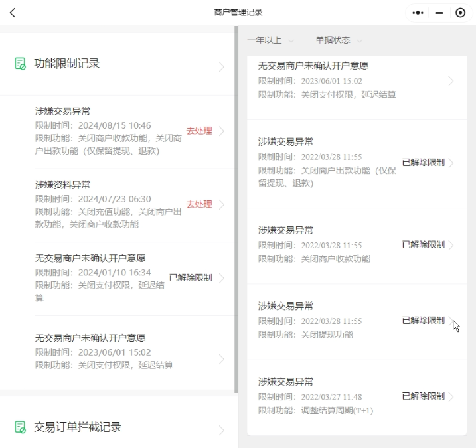Screen dimensions: 476x448
Task: Open chevron of right-panel 2023/06/01 15:02 record
Action: tap(451, 81)
